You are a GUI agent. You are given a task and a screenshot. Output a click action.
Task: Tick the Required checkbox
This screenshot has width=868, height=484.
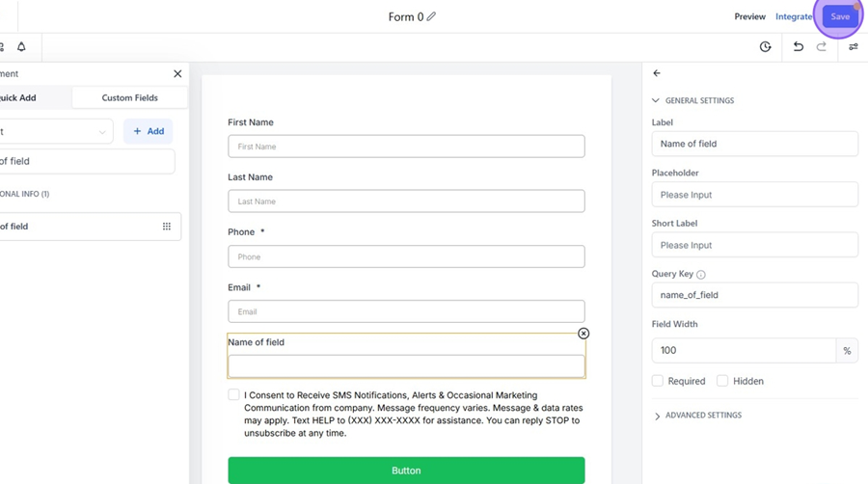(658, 381)
